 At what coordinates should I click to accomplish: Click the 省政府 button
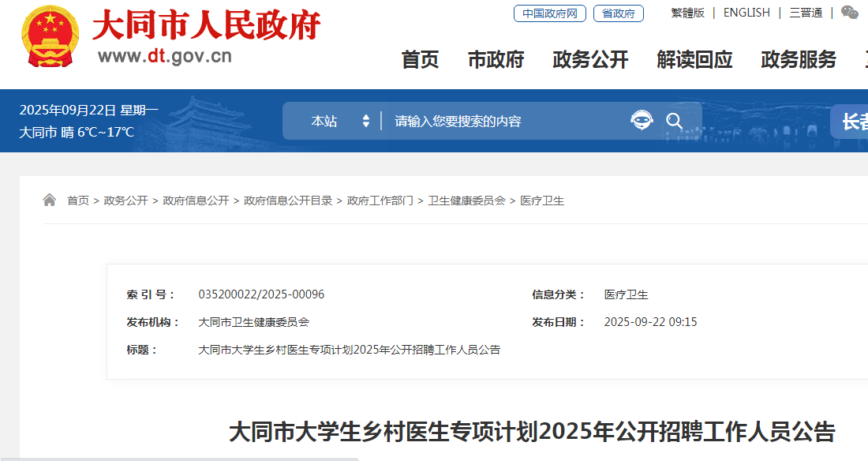[x=618, y=13]
